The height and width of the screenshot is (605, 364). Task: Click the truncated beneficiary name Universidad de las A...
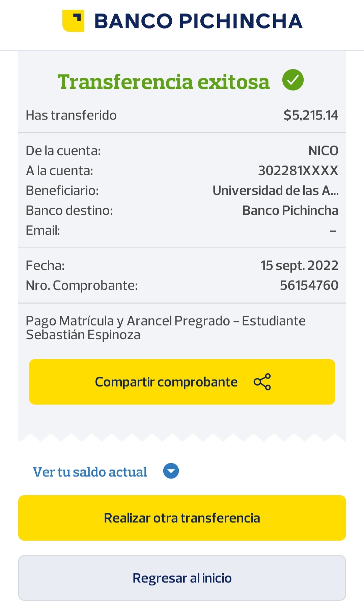tap(275, 191)
